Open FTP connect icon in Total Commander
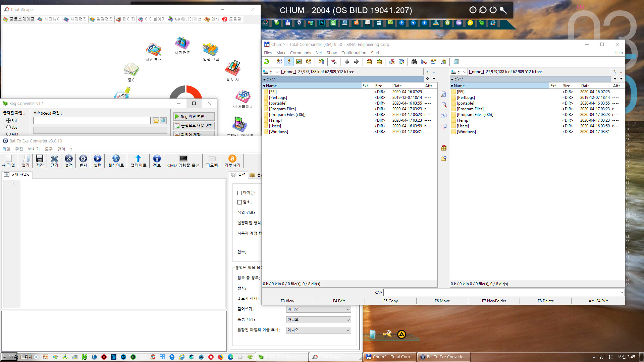The height and width of the screenshot is (362, 644). [x=392, y=62]
